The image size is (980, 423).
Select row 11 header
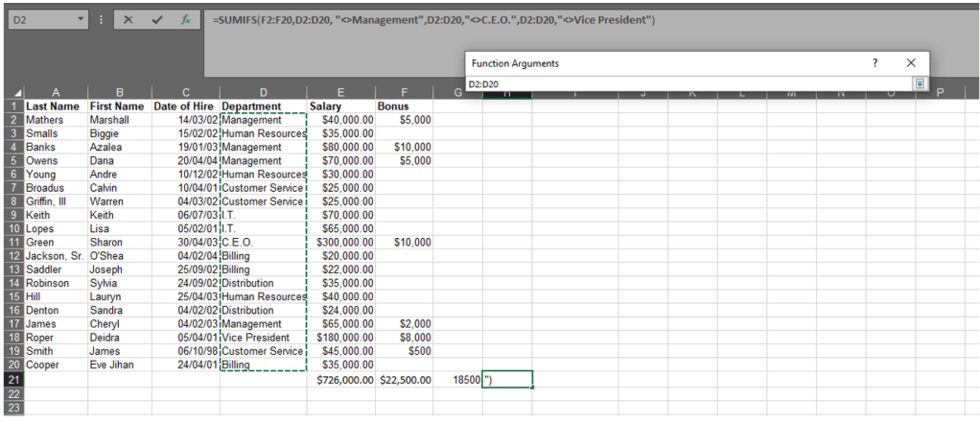pos(12,243)
